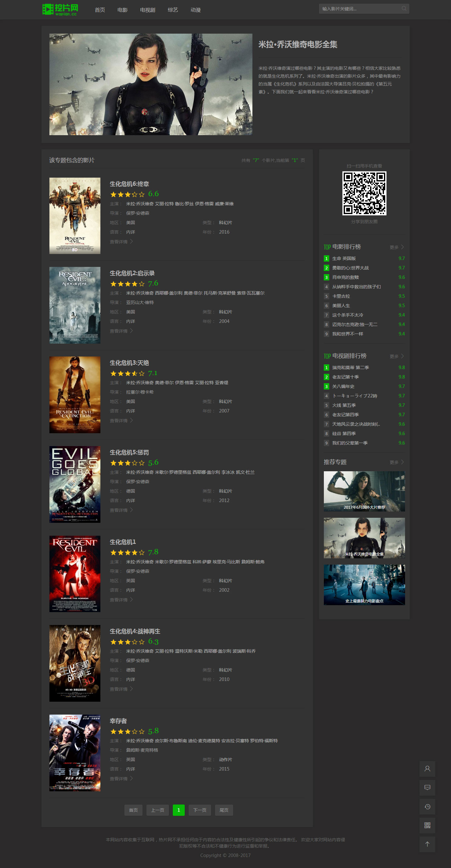Open the 幸存者 movie poster

coord(75,753)
